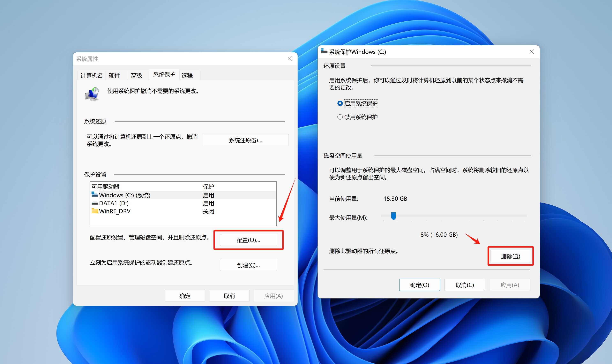This screenshot has height=364, width=612.
Task: Click drive icon in 系统保护Windows (C:) title bar
Action: (324, 51)
